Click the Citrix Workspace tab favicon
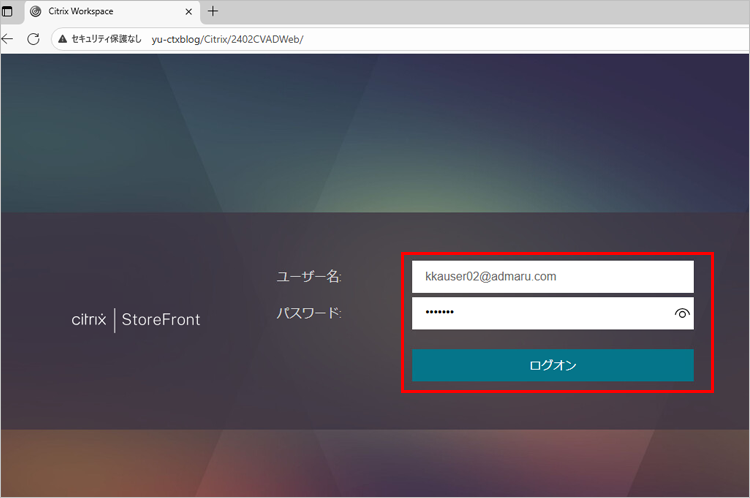 point(36,11)
